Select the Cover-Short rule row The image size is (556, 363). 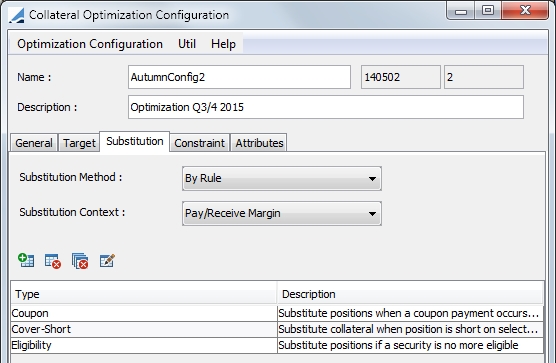pos(277,329)
